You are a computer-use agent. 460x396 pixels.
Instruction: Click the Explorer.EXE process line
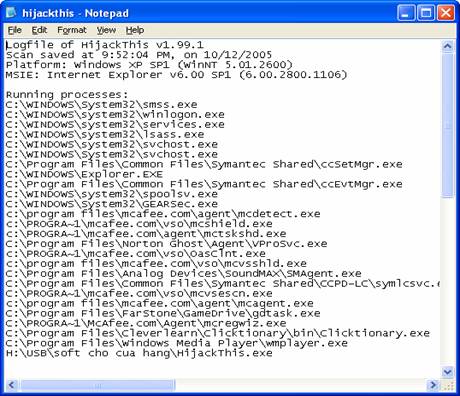point(84,174)
